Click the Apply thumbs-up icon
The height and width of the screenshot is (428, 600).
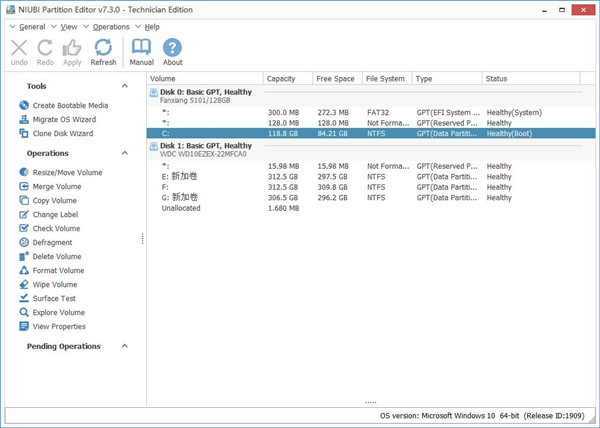click(72, 47)
